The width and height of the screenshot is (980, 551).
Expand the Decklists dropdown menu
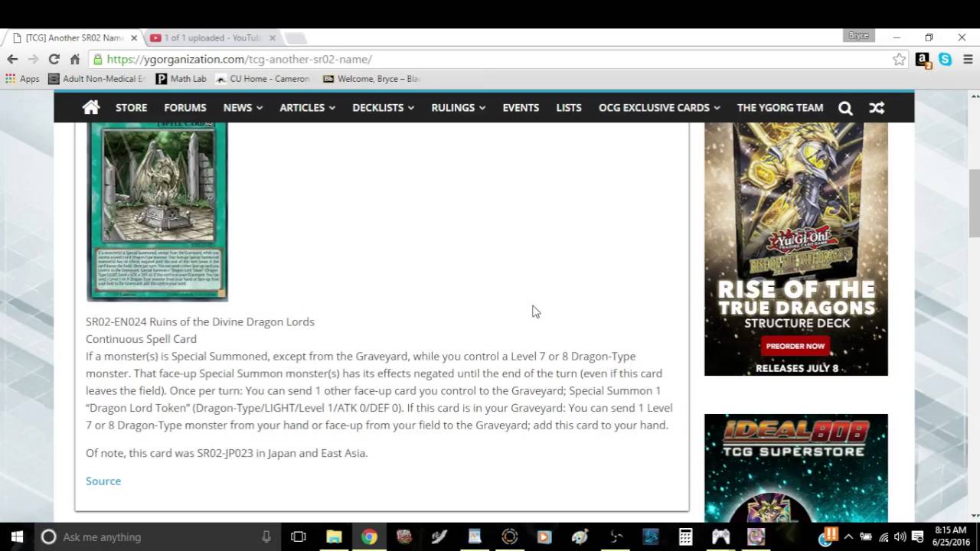(383, 108)
